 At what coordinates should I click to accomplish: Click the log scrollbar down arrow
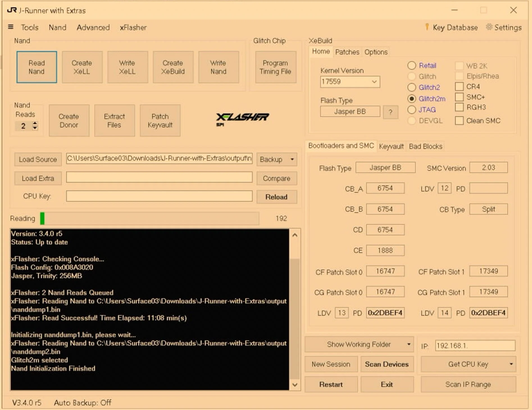click(295, 384)
